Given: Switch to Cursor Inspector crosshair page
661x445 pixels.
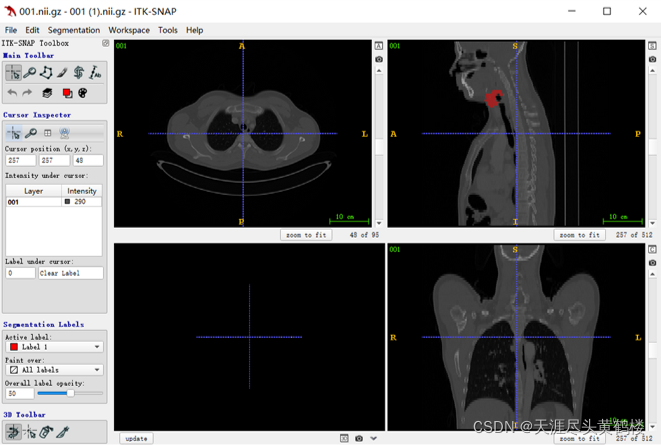Looking at the screenshot, I should [14, 133].
